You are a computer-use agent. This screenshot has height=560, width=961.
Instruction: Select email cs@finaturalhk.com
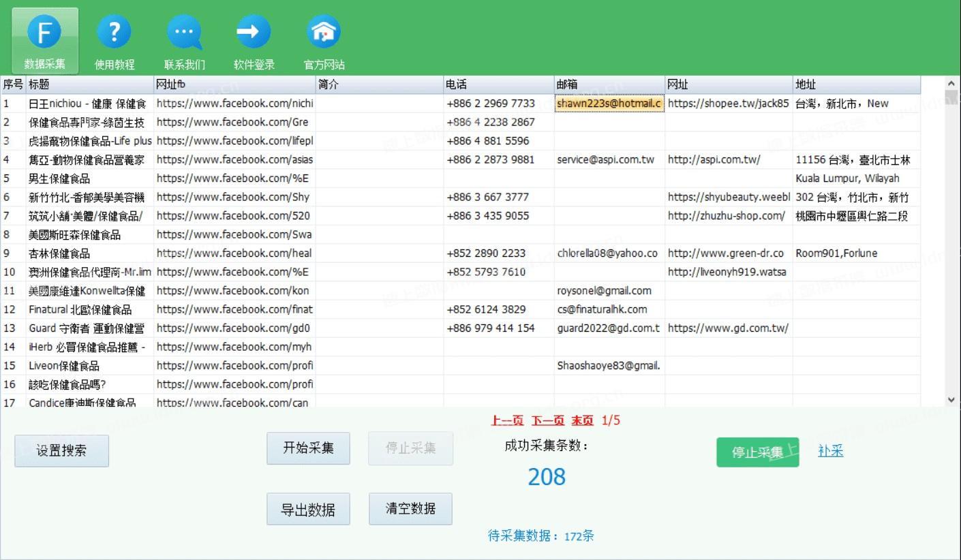[x=610, y=309]
